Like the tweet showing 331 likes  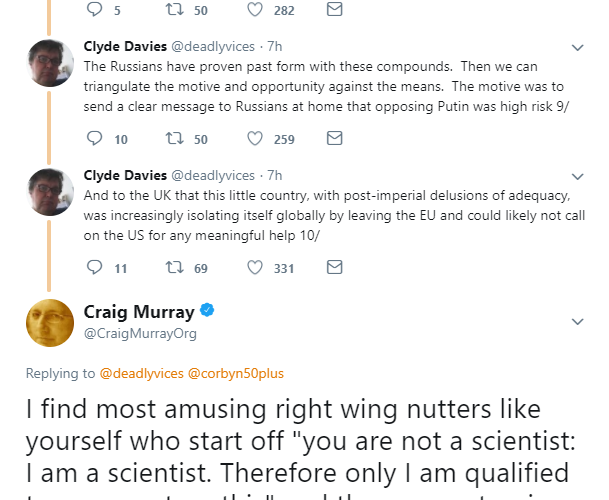pyautogui.click(x=256, y=267)
